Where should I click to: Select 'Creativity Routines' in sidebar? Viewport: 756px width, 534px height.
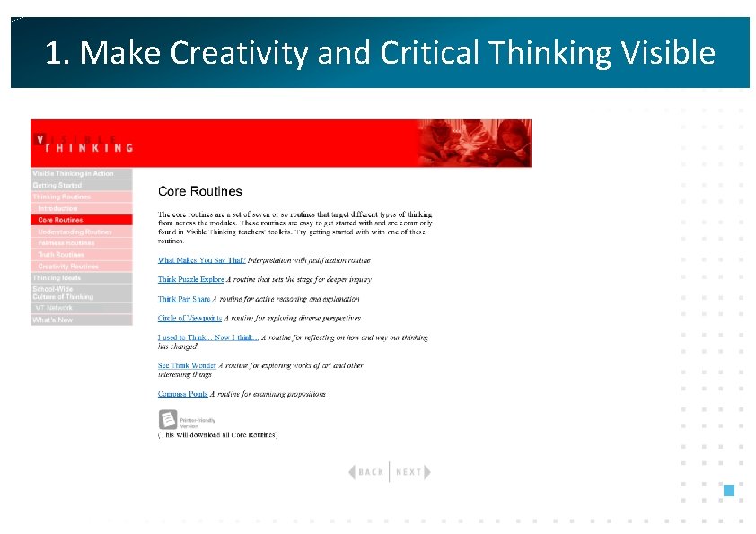click(81, 266)
